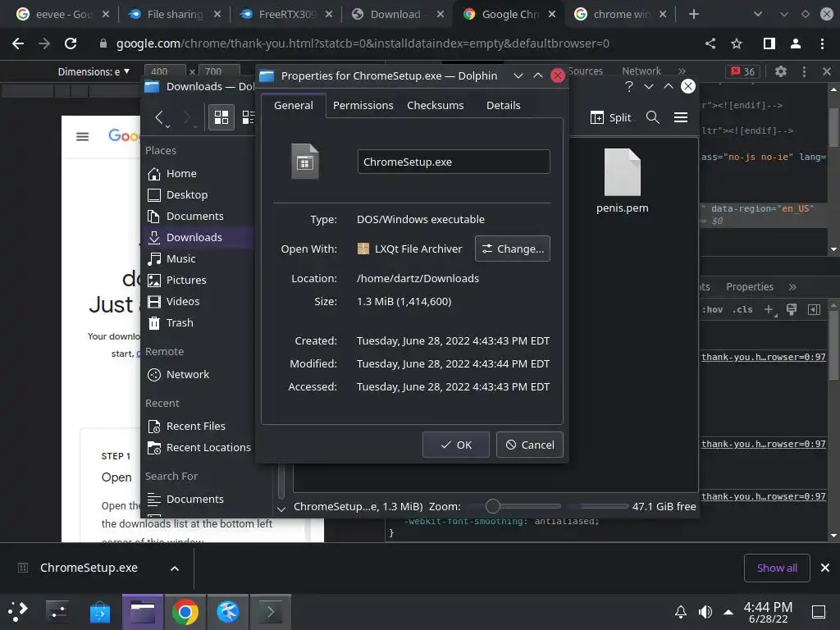Open notifications bell in system tray
This screenshot has height=630, width=840.
(x=681, y=612)
